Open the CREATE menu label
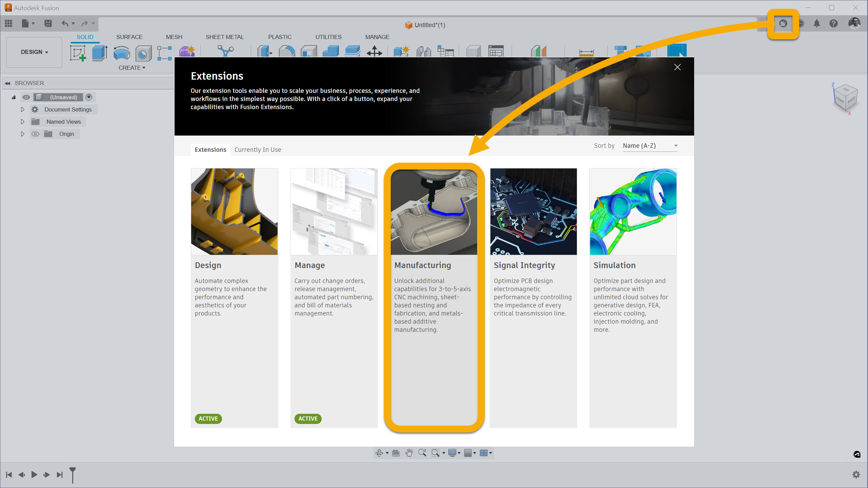868x488 pixels. (x=132, y=68)
